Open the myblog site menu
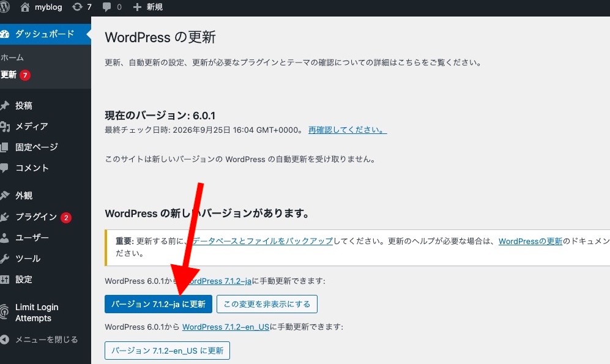The width and height of the screenshot is (610, 364). point(48,7)
